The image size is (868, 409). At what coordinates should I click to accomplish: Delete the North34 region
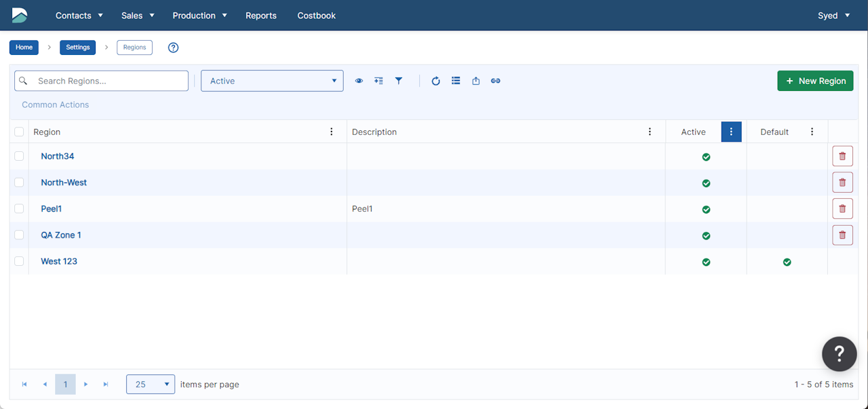[842, 156]
